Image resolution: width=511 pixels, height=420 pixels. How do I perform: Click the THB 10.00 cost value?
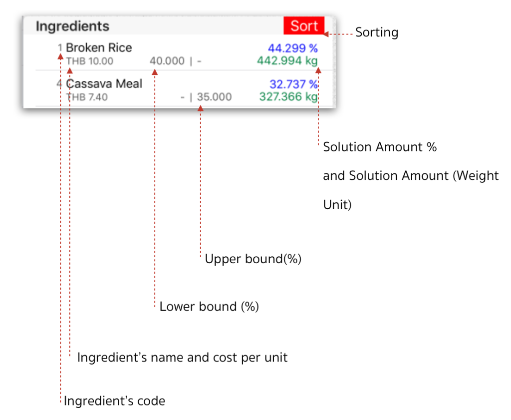click(90, 61)
